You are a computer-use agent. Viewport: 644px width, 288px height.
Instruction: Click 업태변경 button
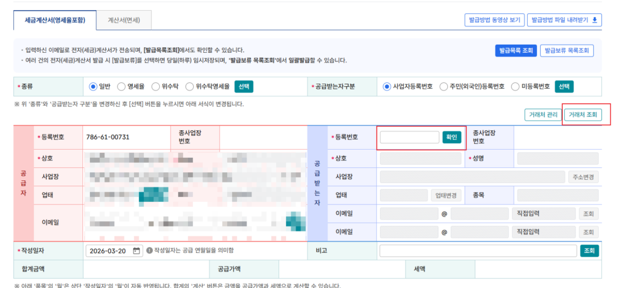pos(446,196)
